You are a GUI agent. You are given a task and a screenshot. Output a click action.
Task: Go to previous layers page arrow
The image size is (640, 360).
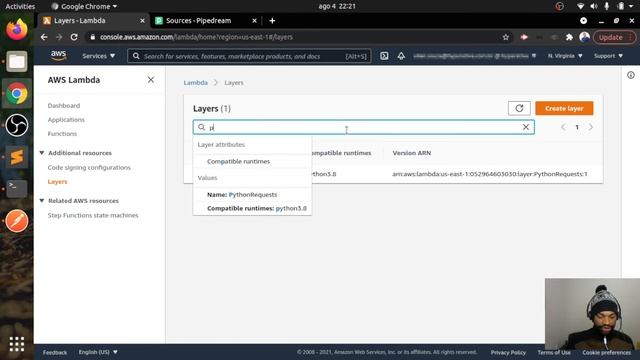pos(563,127)
